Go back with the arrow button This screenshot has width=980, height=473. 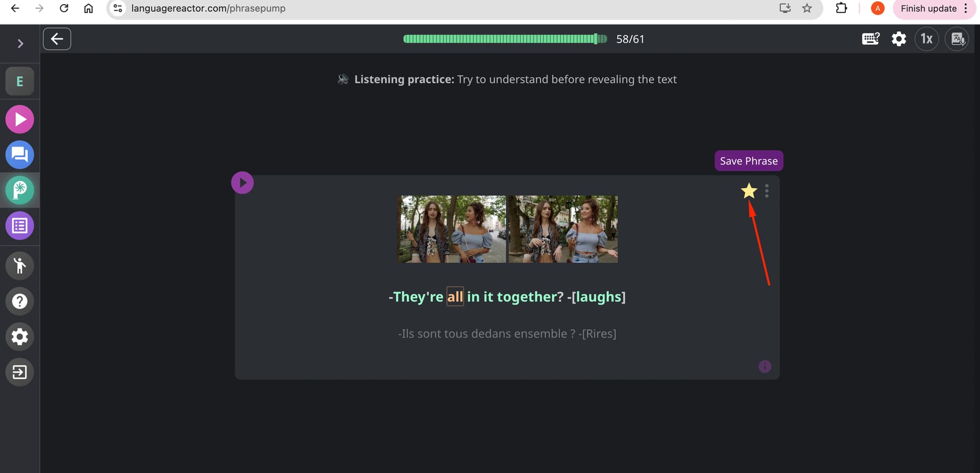coord(57,39)
